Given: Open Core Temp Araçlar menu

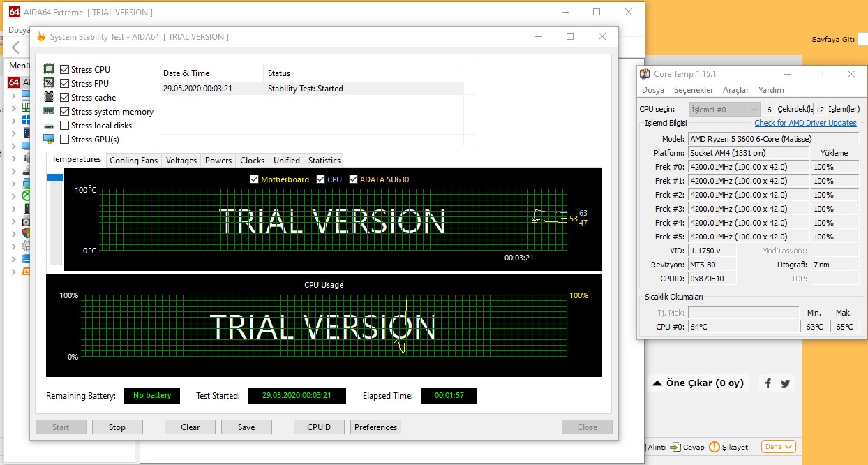Looking at the screenshot, I should (x=735, y=90).
